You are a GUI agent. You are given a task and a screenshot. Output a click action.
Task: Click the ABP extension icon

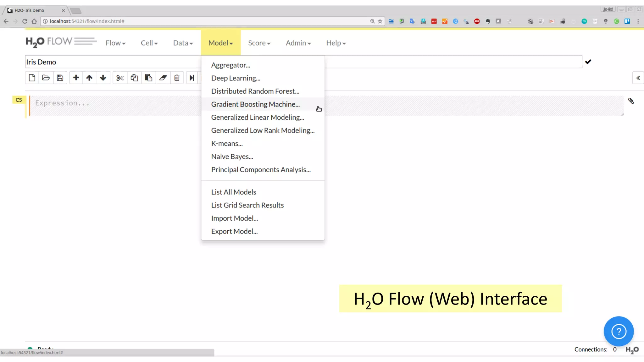click(x=477, y=21)
